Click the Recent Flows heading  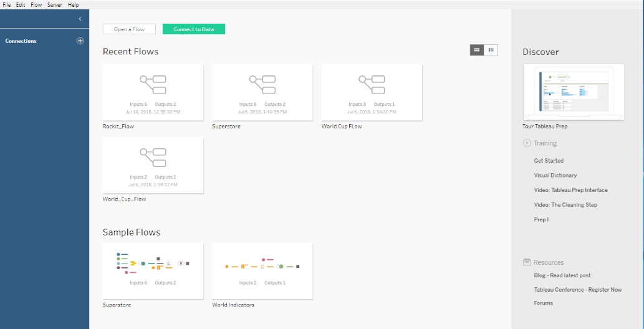click(x=130, y=51)
